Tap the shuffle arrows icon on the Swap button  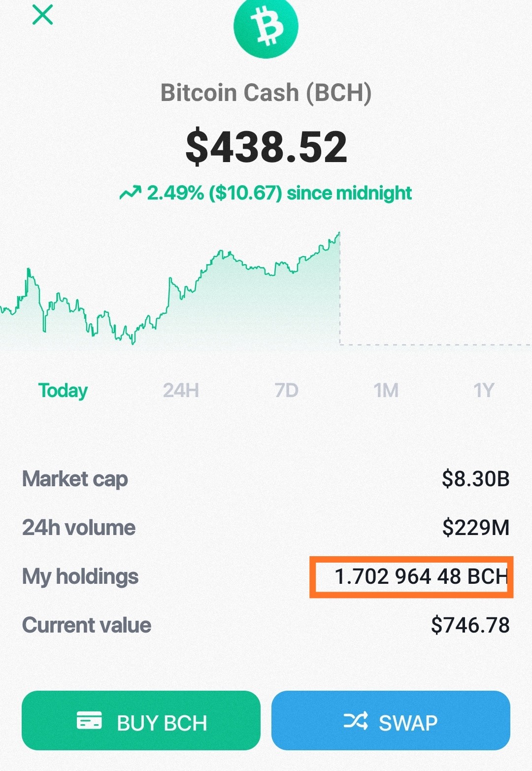[356, 721]
